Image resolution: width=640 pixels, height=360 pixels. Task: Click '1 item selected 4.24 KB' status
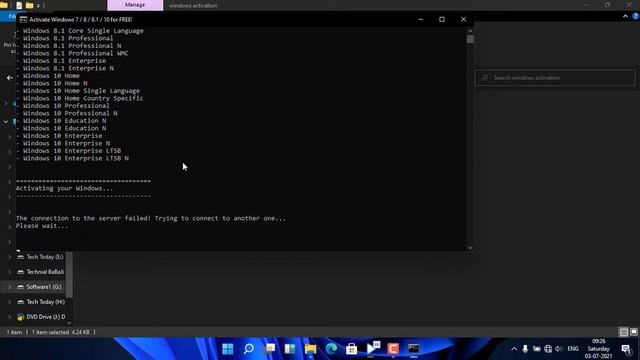click(x=60, y=332)
